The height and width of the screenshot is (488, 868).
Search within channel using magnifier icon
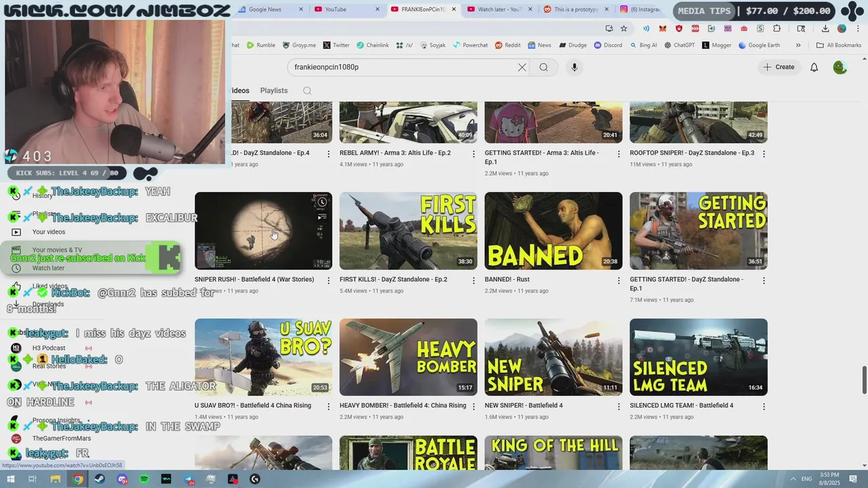click(307, 91)
